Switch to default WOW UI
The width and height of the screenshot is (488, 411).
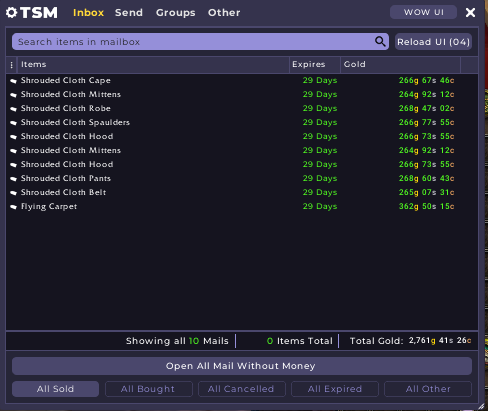[423, 12]
